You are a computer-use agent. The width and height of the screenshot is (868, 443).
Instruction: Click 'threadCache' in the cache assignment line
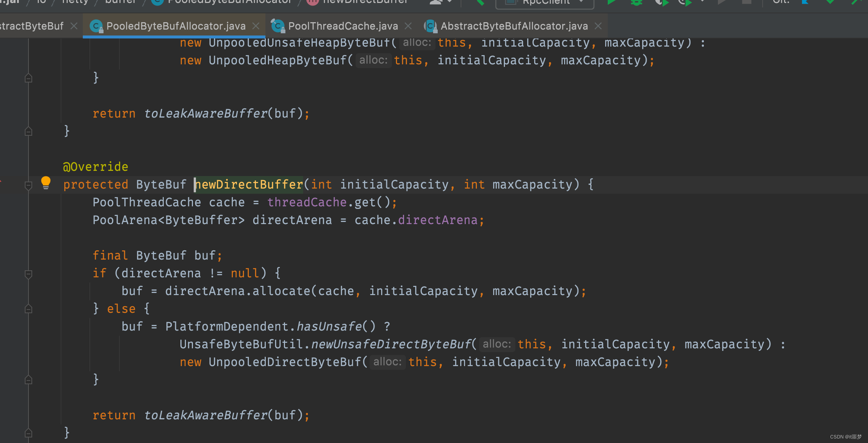[x=307, y=202]
